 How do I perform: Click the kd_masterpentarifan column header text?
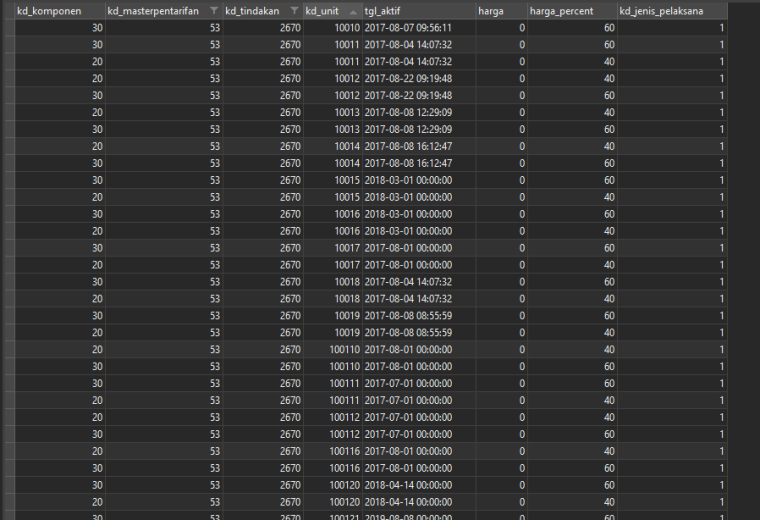[153, 11]
